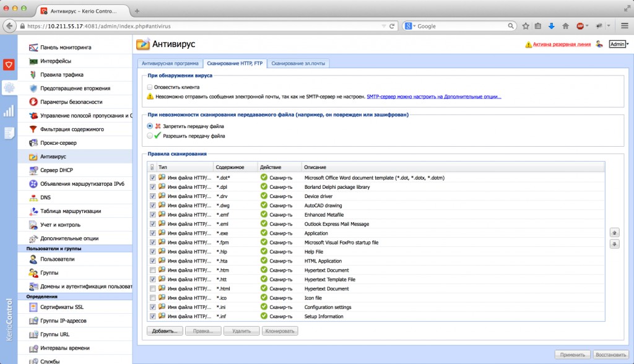Image resolution: width=634 pixels, height=364 pixels.
Task: Open the browser hamburger menu
Action: coord(625,26)
